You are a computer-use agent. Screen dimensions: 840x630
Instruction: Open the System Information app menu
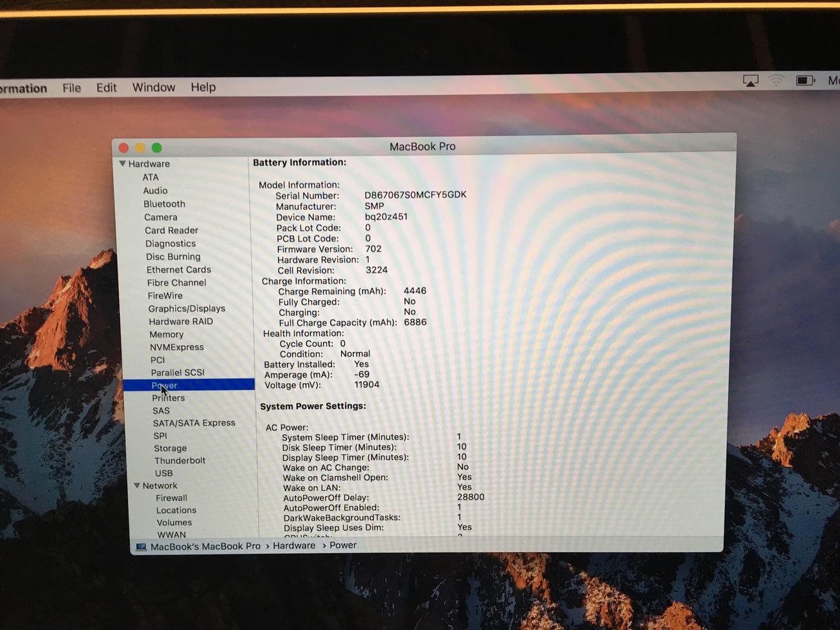click(23, 89)
